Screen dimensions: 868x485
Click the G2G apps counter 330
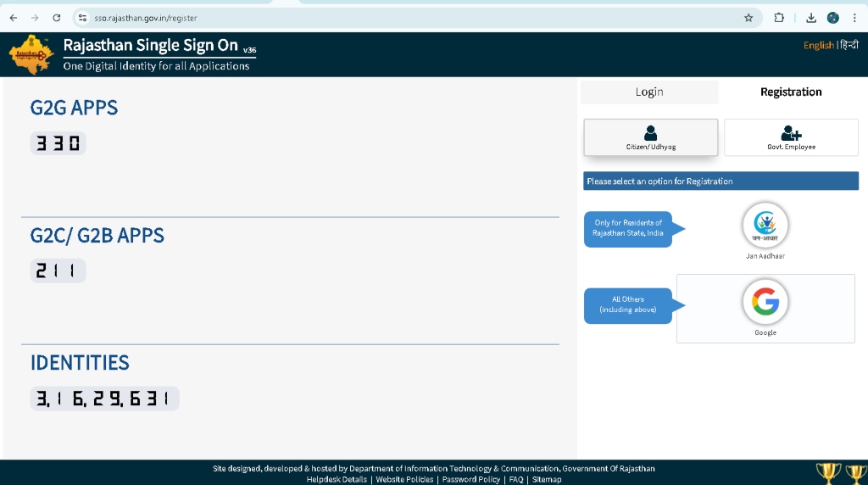point(58,143)
